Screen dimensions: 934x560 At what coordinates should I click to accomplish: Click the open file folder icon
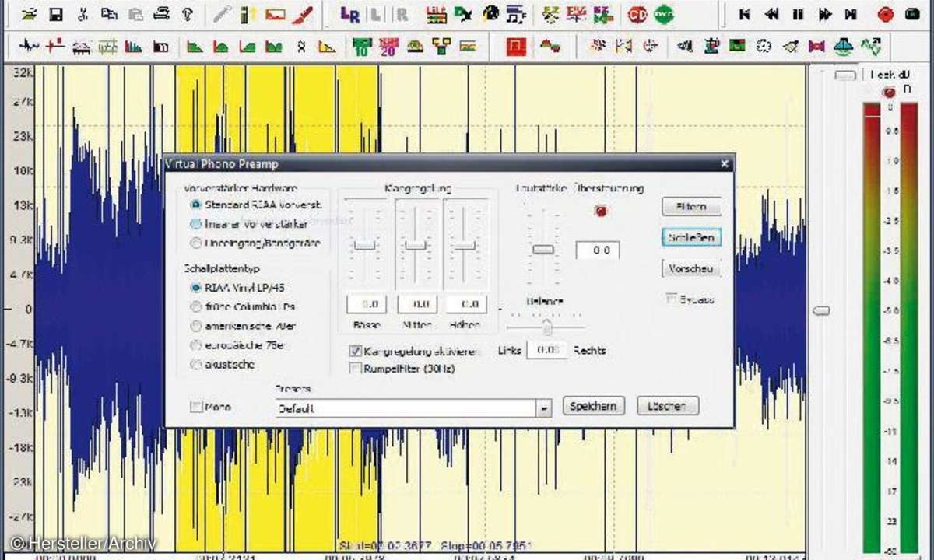point(29,14)
